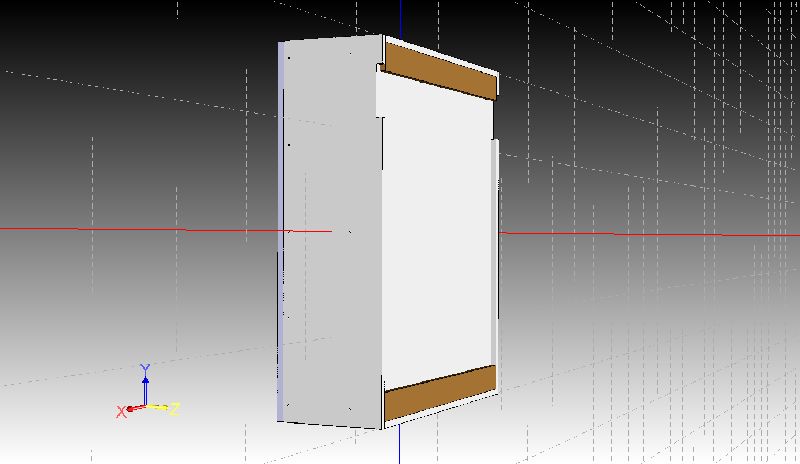Click the blue vertical axis line above model

coord(401,15)
